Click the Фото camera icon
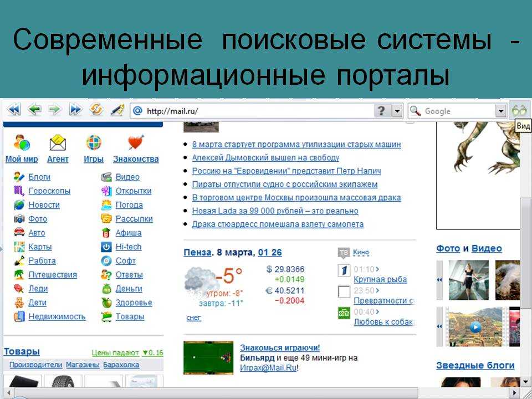The width and height of the screenshot is (532, 399). coord(19,219)
